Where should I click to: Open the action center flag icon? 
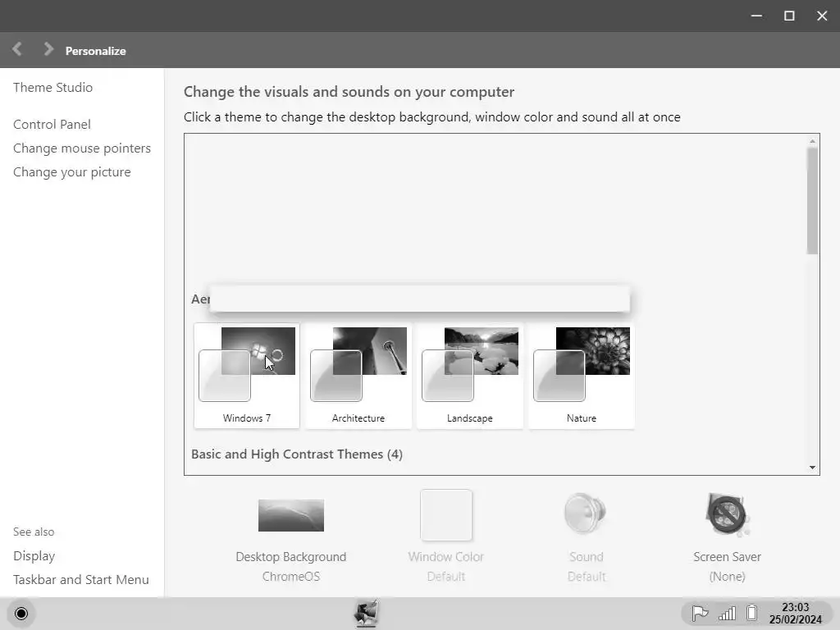(700, 613)
